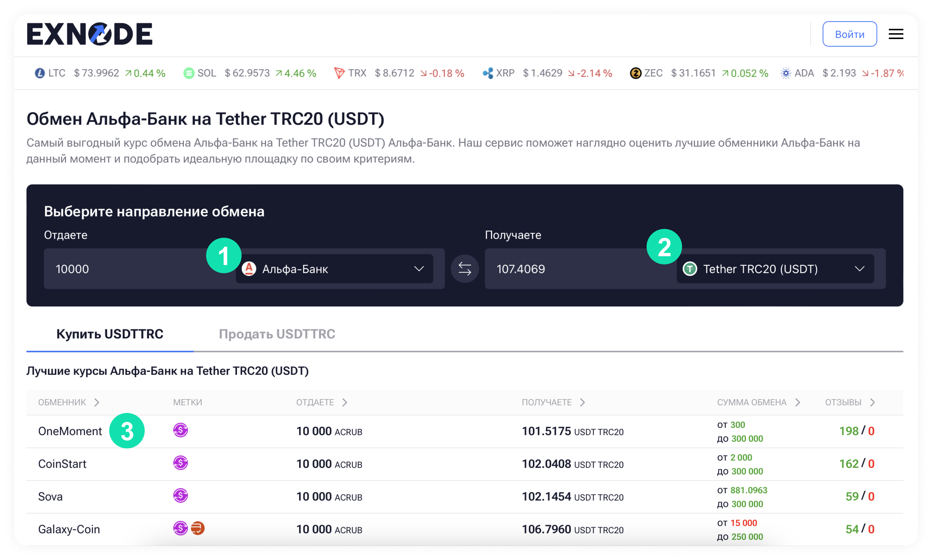Click the SOL coin icon in ticker
This screenshot has width=932, height=560.
point(189,73)
